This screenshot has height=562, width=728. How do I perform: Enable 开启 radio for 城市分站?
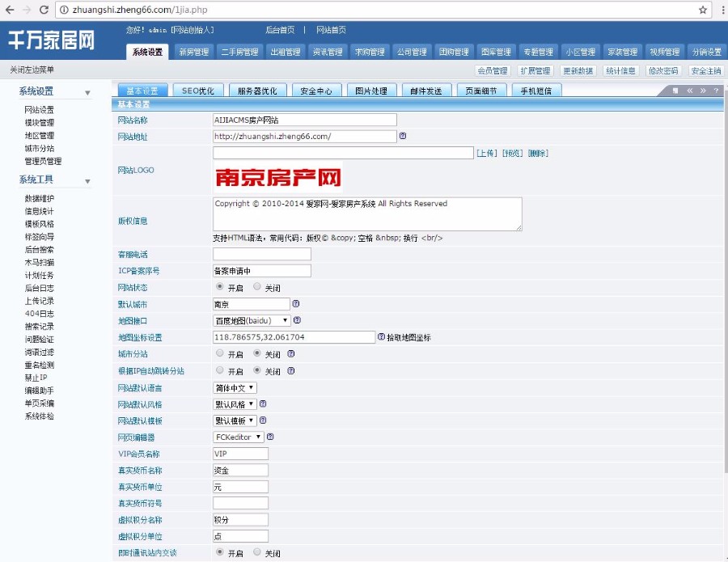click(x=220, y=353)
